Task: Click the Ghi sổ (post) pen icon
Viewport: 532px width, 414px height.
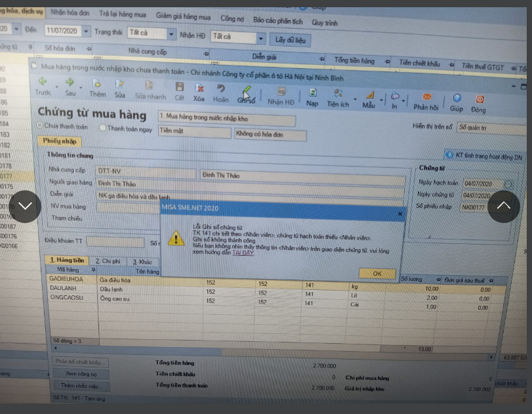Action: pyautogui.click(x=246, y=92)
